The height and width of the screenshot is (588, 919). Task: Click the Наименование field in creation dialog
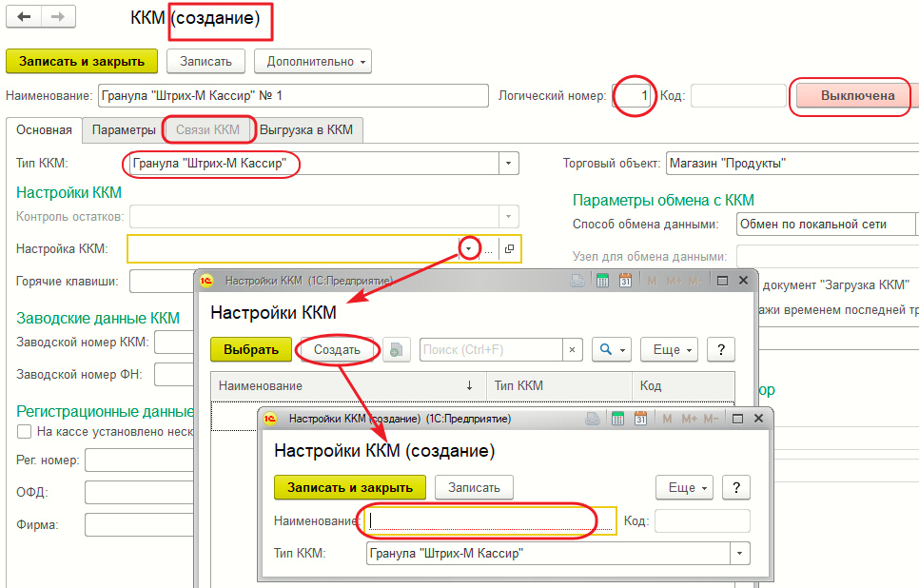coord(490,520)
